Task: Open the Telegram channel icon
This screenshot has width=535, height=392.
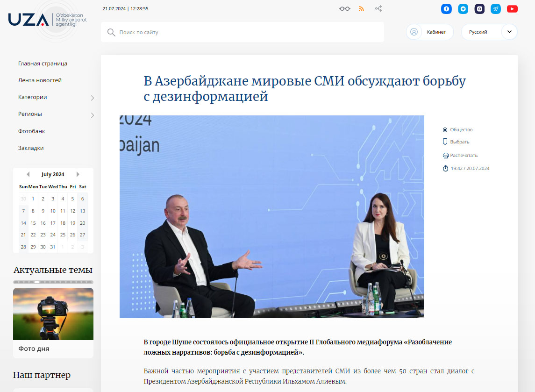Action: pyautogui.click(x=496, y=9)
